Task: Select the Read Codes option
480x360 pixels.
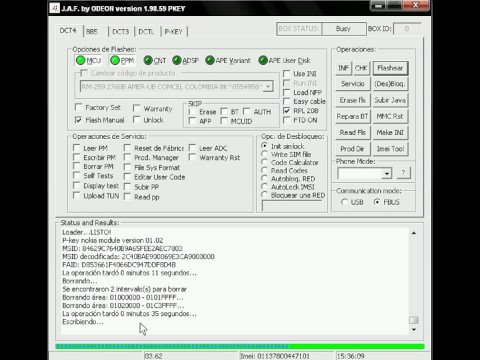Action: pos(265,170)
